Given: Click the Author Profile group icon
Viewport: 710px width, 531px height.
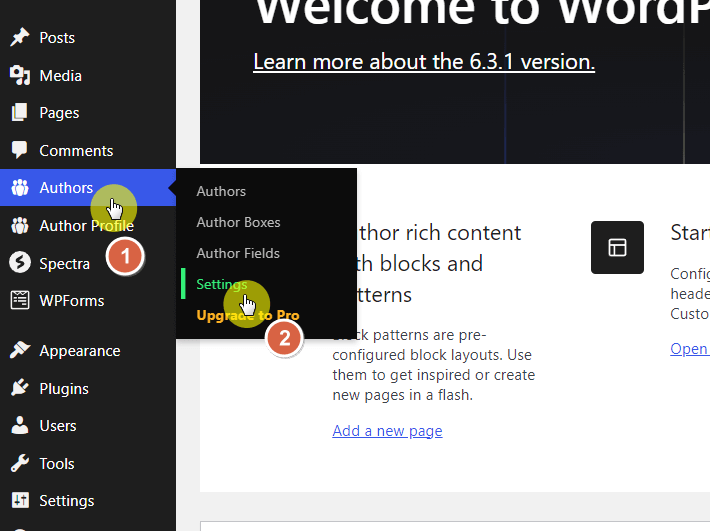Looking at the screenshot, I should coord(20,225).
